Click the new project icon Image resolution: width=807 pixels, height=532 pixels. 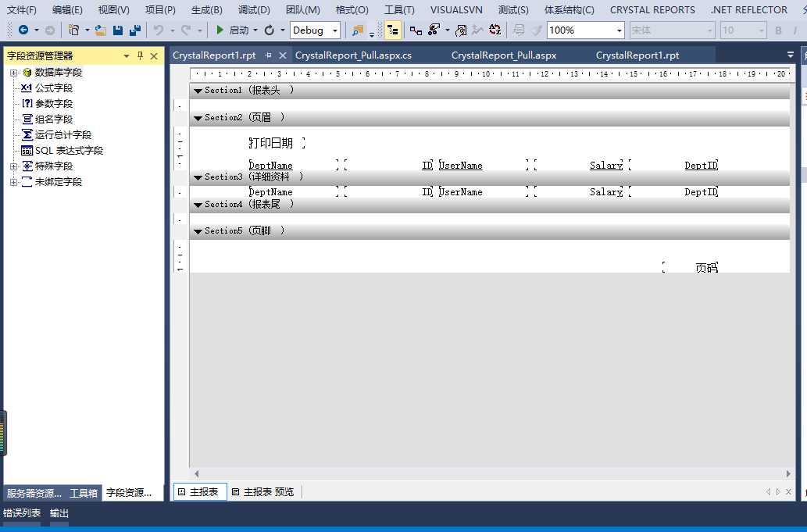pos(73,30)
